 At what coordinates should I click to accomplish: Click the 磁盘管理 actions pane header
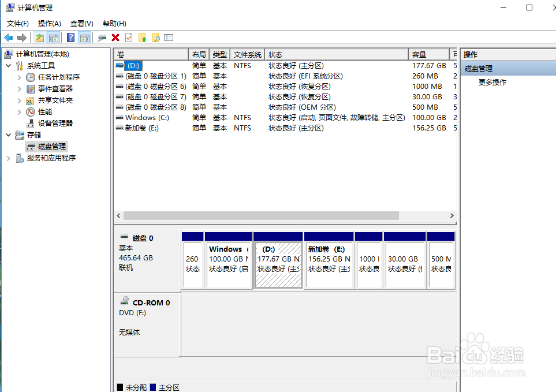point(508,68)
